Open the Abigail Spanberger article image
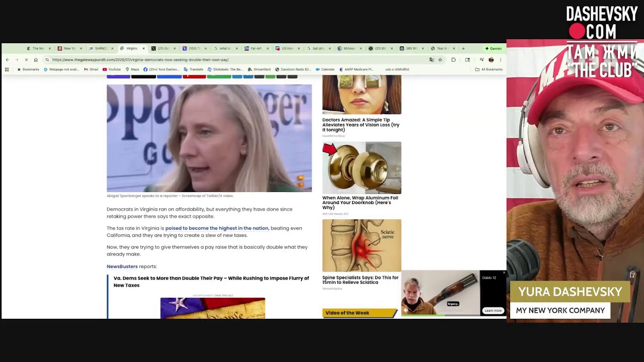 (209, 138)
